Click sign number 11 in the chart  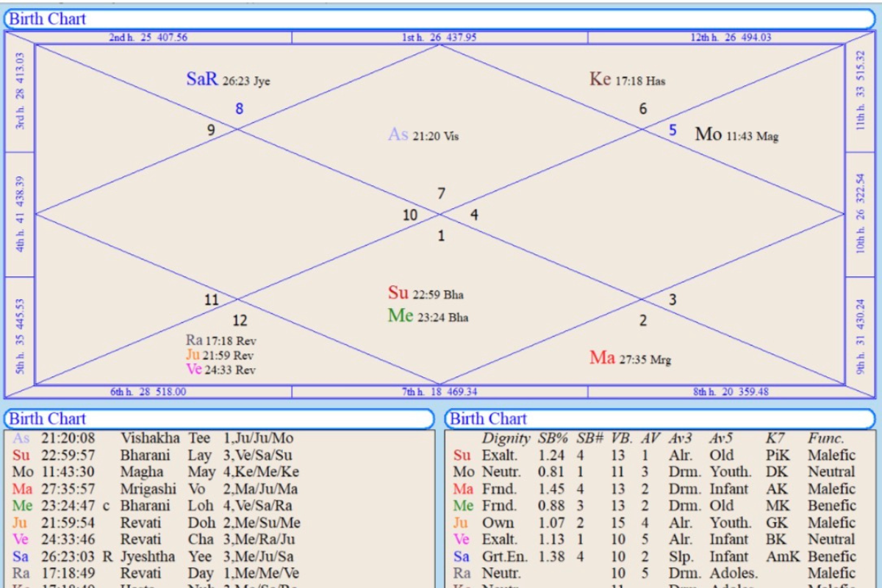[212, 300]
